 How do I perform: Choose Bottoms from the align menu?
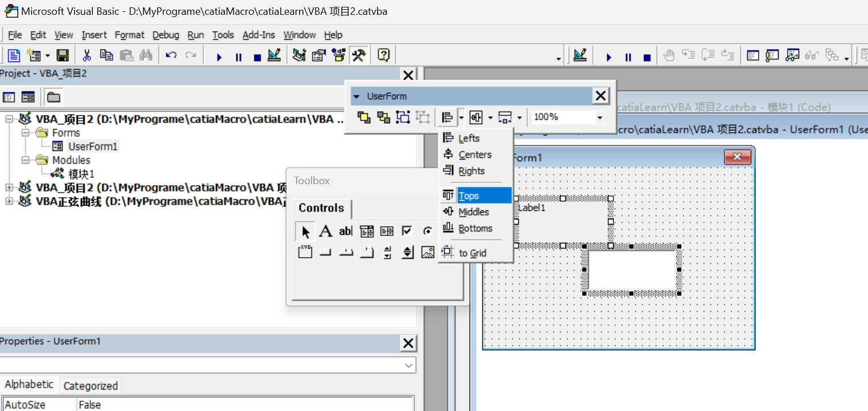click(x=476, y=228)
